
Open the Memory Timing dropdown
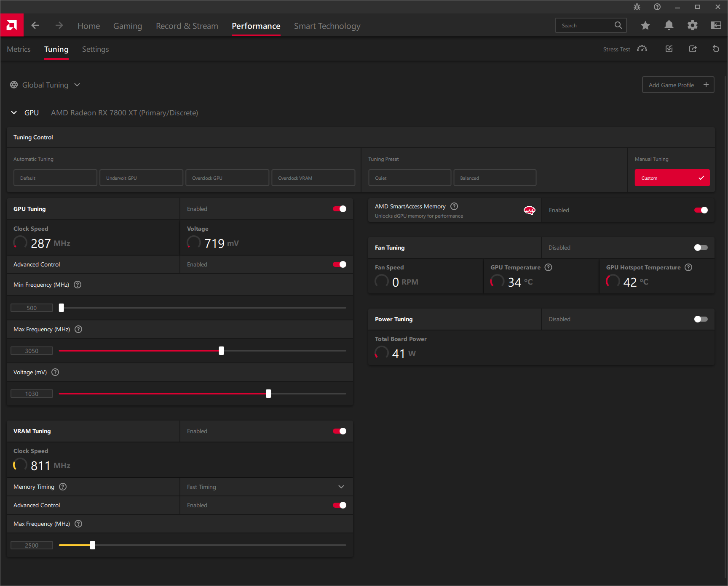pos(266,487)
